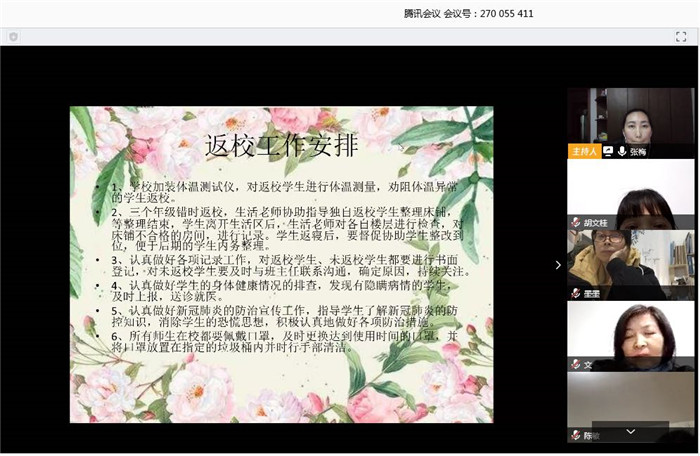This screenshot has width=700, height=456.
Task: Select the 胡文桂 video thumbnail
Action: [630, 194]
